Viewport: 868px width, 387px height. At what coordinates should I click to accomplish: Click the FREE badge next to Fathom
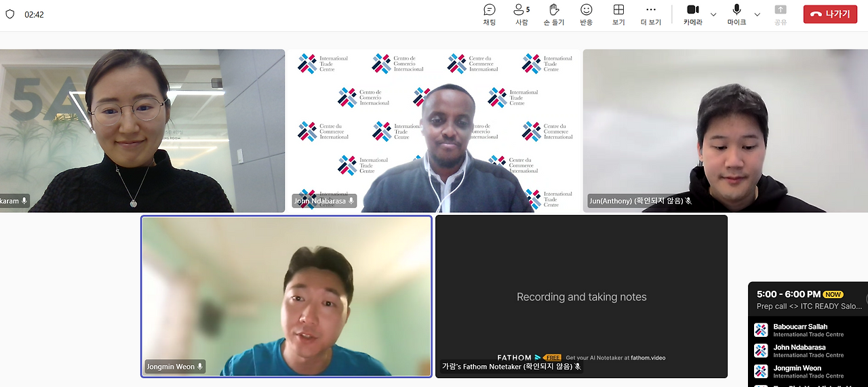[552, 357]
